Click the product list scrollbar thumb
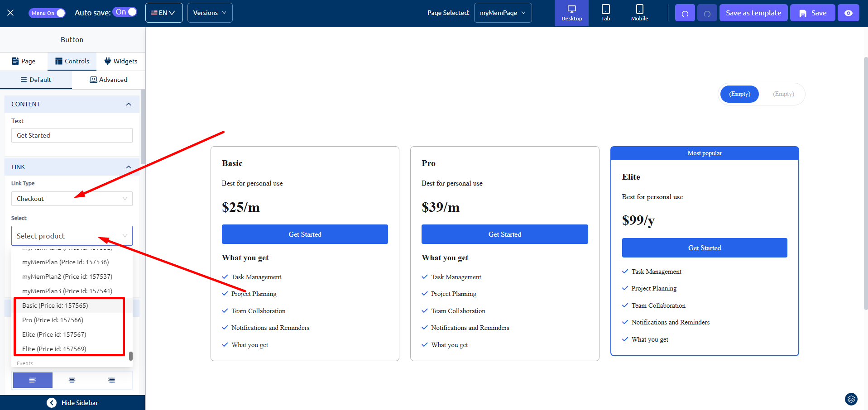868x410 pixels. pos(131,356)
